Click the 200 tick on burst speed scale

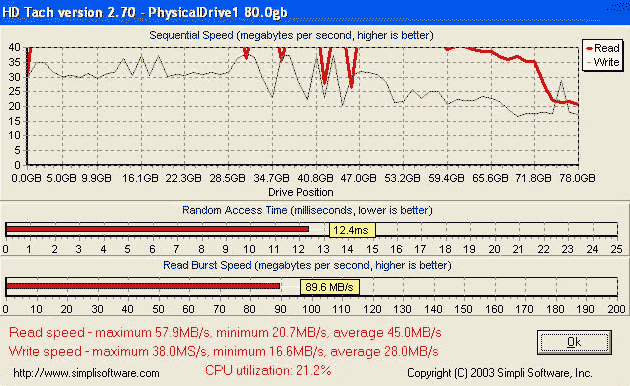click(x=616, y=309)
